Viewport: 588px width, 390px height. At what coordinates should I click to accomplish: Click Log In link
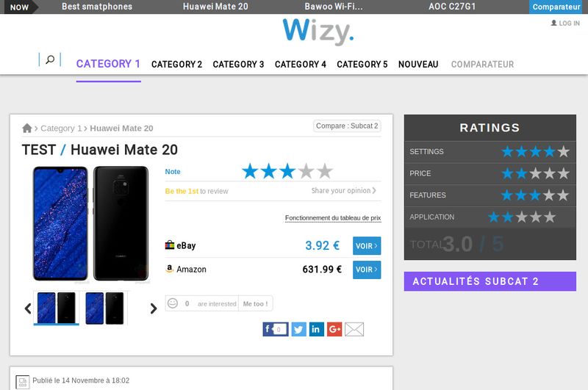(569, 24)
